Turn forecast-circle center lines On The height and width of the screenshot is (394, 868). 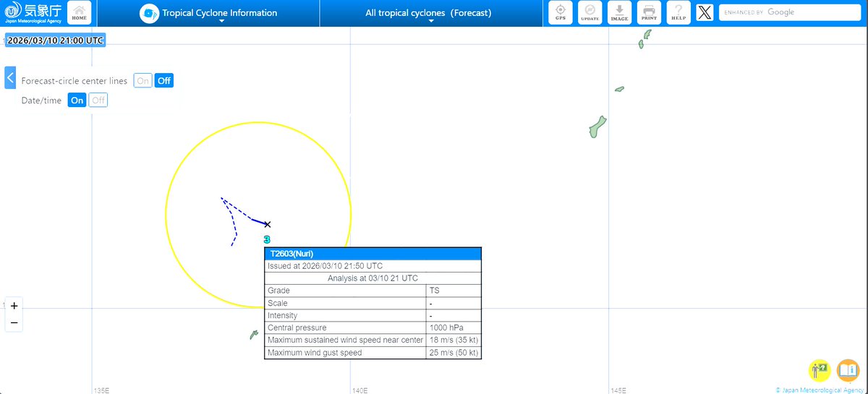point(142,81)
